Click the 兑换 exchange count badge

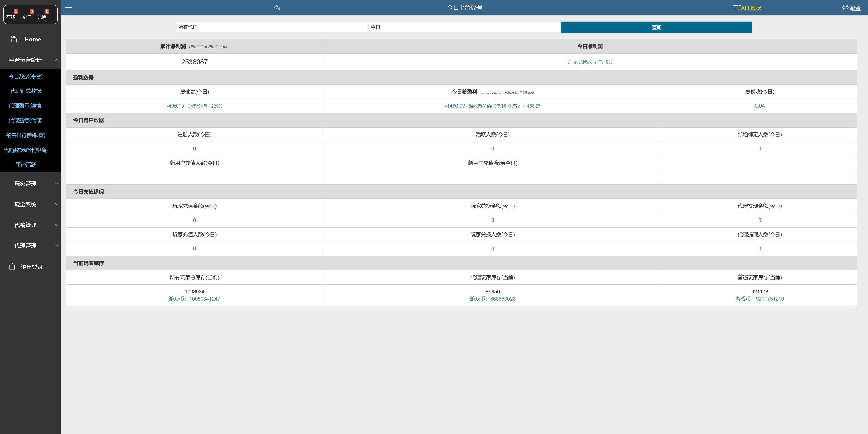(x=47, y=12)
